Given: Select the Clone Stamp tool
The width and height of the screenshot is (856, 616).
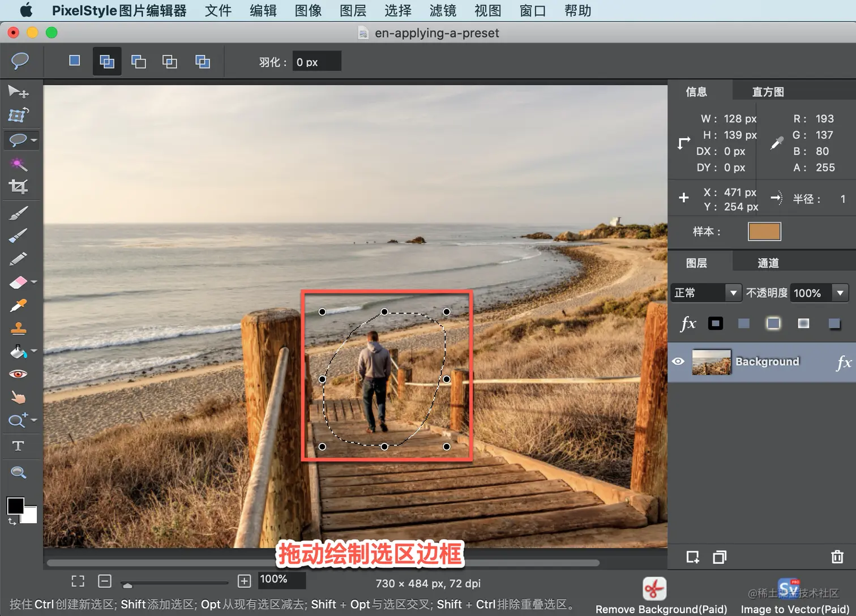Looking at the screenshot, I should (x=18, y=328).
